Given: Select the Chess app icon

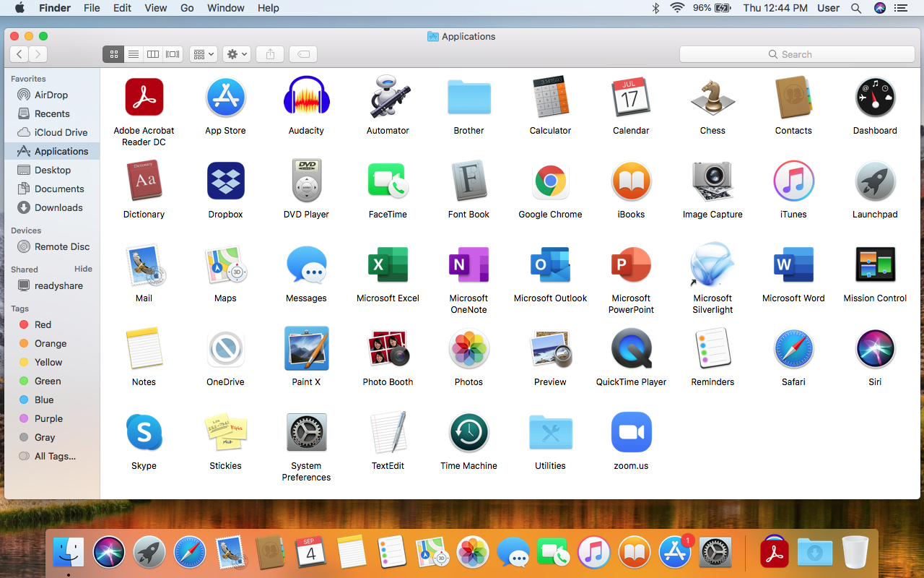Looking at the screenshot, I should (712, 97).
